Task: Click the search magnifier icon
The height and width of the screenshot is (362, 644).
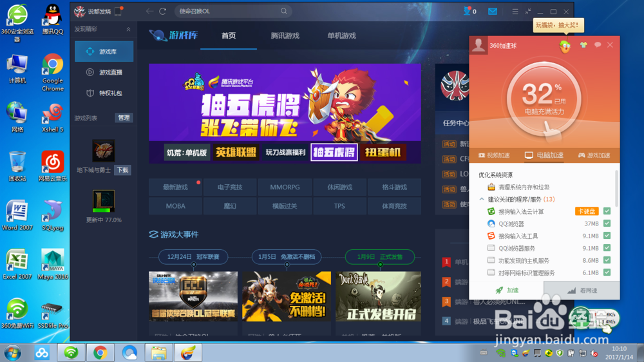Action: (284, 11)
